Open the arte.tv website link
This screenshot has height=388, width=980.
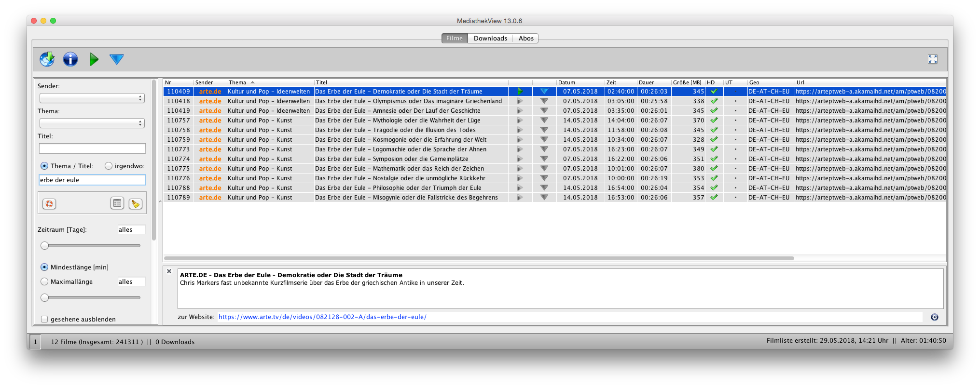pyautogui.click(x=322, y=317)
